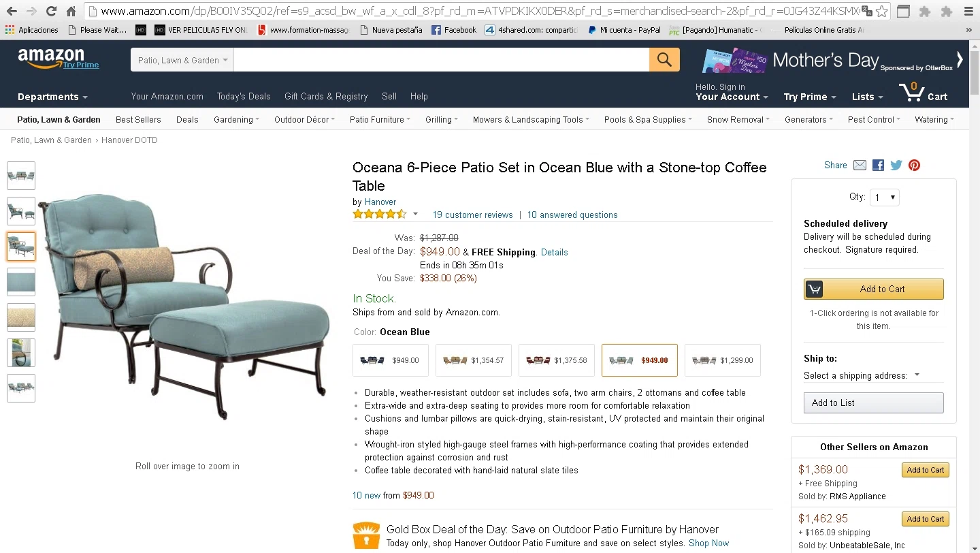View the first product thumbnail image

pos(21,176)
